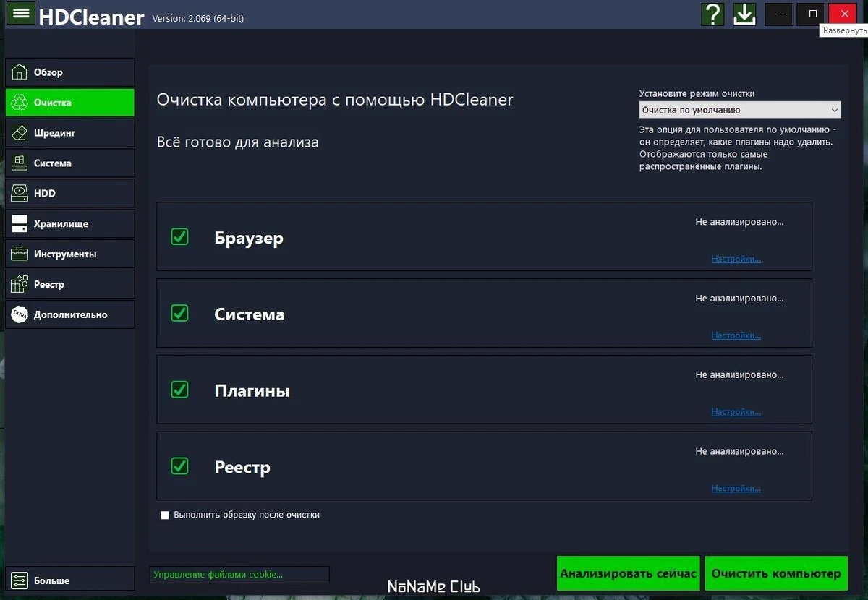Screen dimensions: 868x600
Task: Click Не анализировано status in Плагины row
Action: (739, 375)
